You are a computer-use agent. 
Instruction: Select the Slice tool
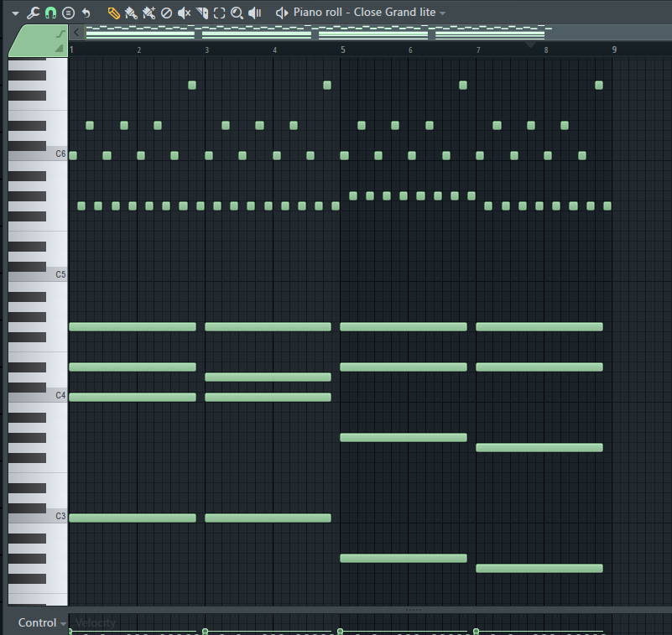pyautogui.click(x=202, y=13)
